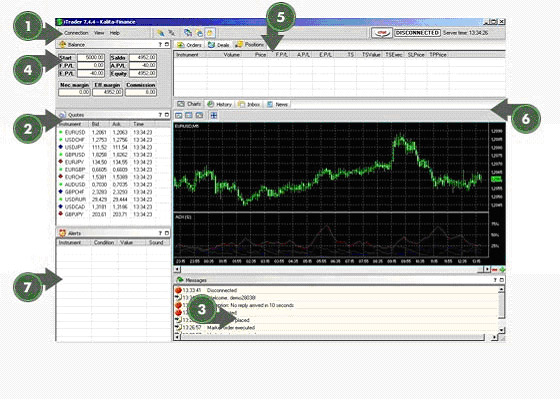Click the Messages list scroll-up arrow
This screenshot has width=560, height=400.
click(501, 289)
